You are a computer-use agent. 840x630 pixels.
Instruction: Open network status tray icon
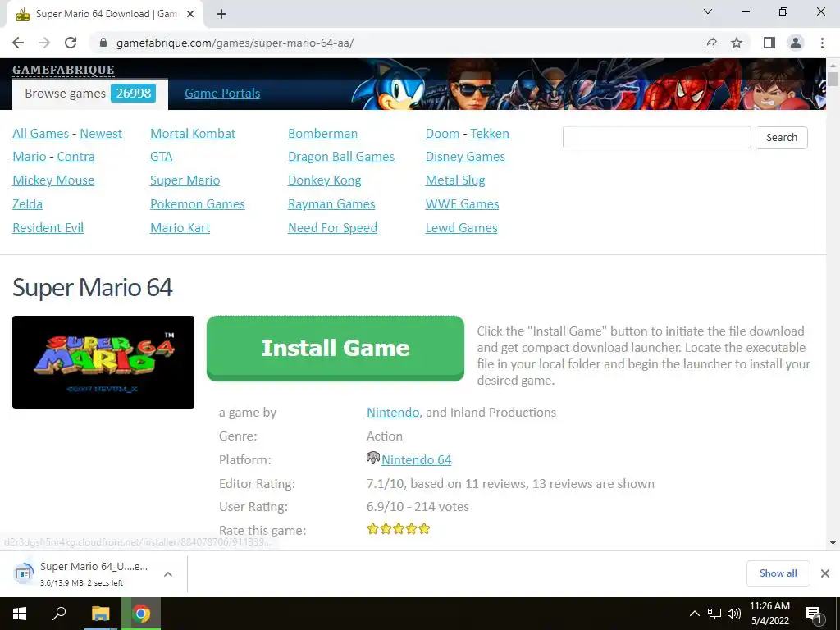[x=714, y=614]
